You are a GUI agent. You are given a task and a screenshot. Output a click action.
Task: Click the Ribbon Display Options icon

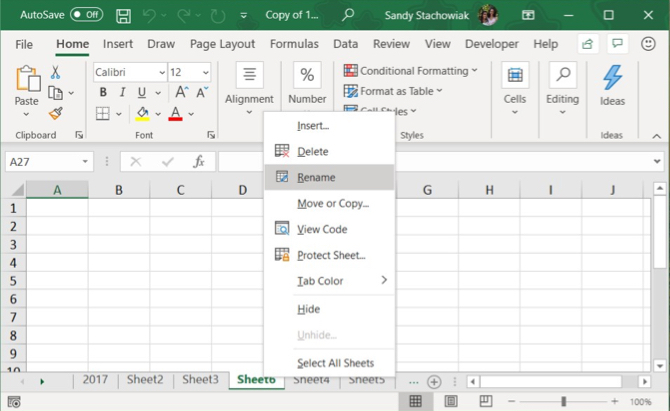(528, 15)
